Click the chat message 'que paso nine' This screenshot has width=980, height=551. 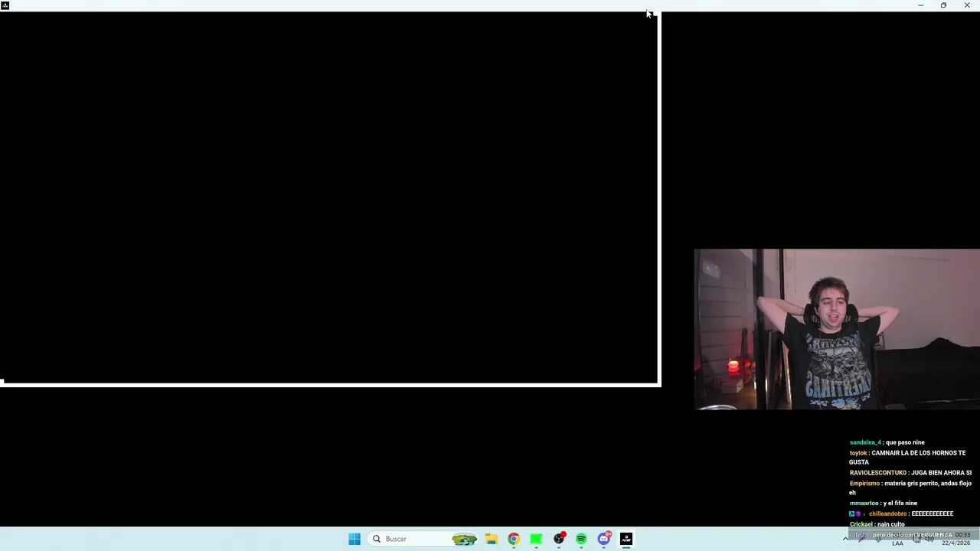905,442
